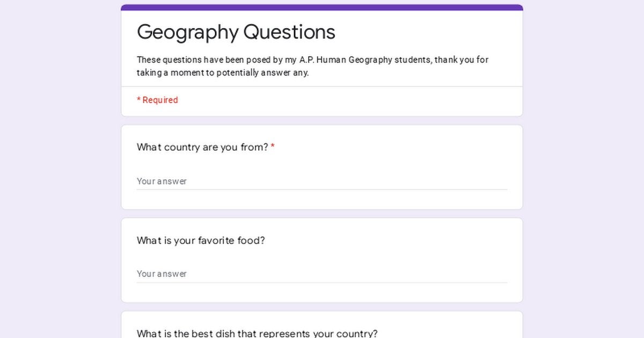Click the purple header bar atop the form

pyautogui.click(x=322, y=8)
